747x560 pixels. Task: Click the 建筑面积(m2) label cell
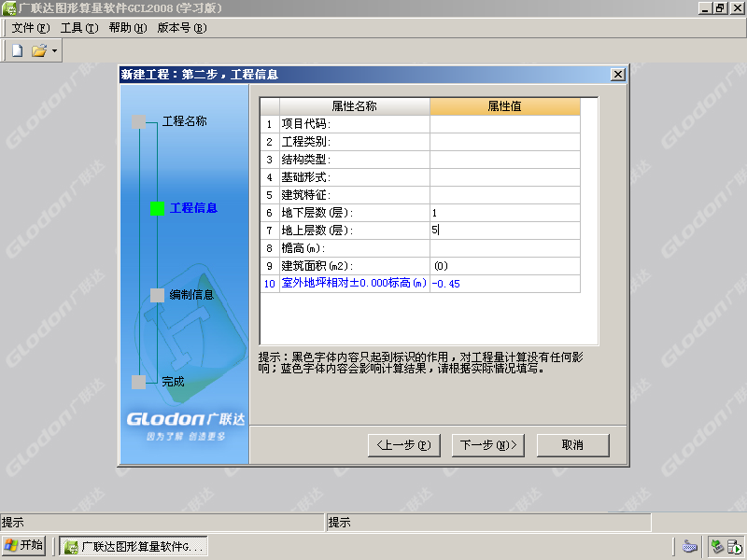(x=355, y=266)
